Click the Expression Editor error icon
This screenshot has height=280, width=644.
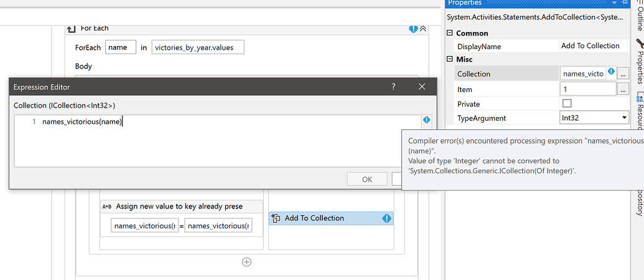coord(426,120)
